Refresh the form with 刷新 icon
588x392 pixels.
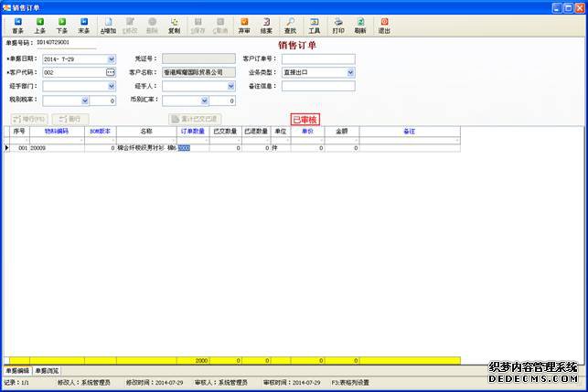pos(360,25)
